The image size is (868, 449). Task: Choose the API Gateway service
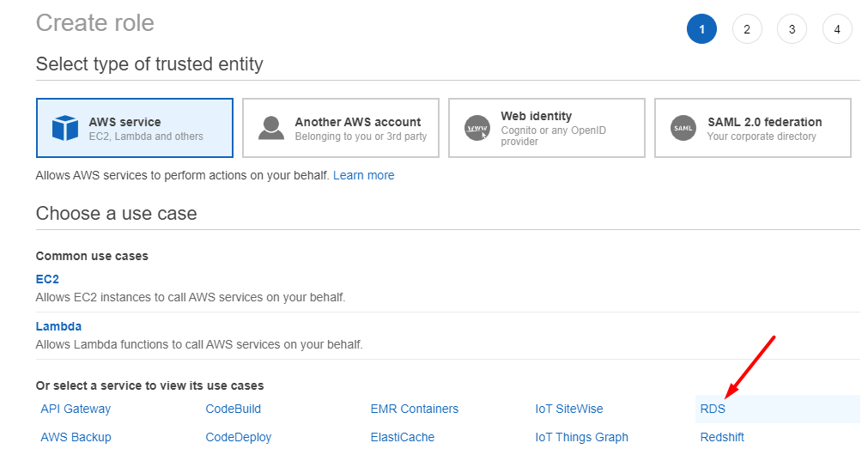point(76,409)
